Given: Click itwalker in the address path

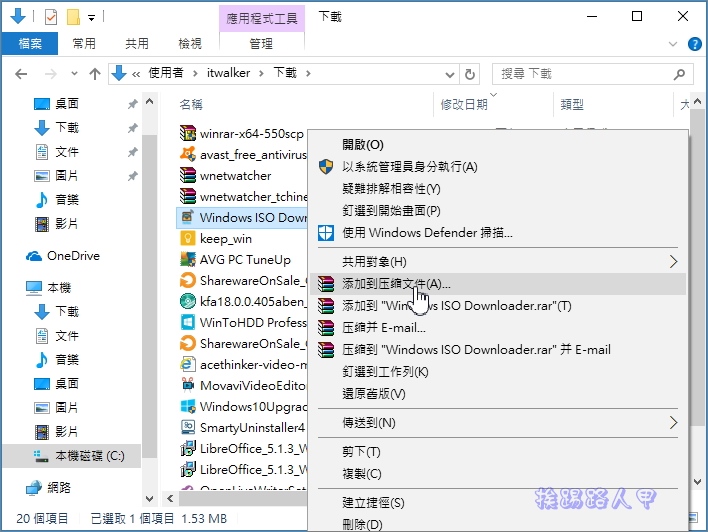Looking at the screenshot, I should pos(228,73).
